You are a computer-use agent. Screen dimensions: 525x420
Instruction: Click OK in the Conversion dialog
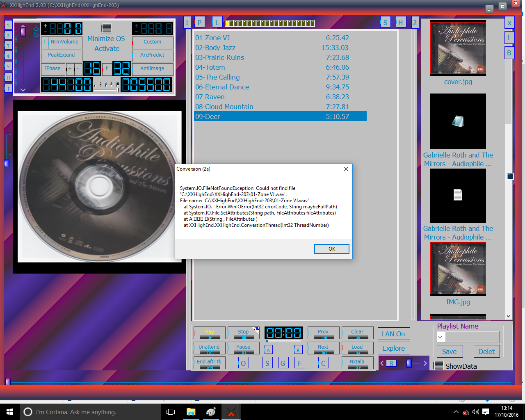[x=332, y=249]
